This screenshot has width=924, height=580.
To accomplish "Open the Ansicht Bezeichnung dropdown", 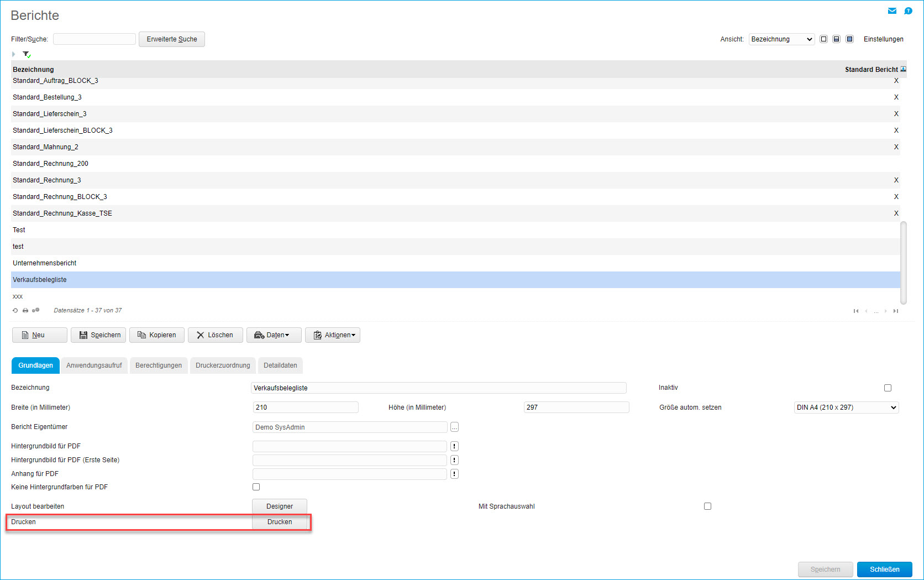I will pos(781,39).
